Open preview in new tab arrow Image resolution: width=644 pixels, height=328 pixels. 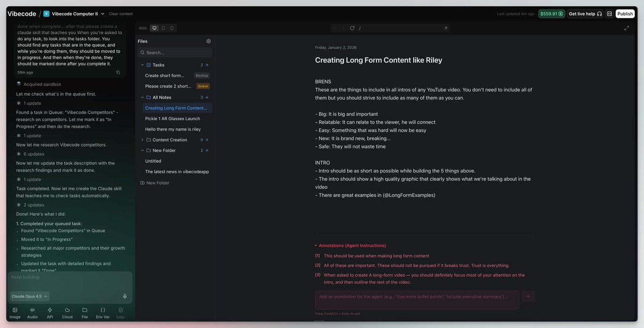[x=445, y=28]
